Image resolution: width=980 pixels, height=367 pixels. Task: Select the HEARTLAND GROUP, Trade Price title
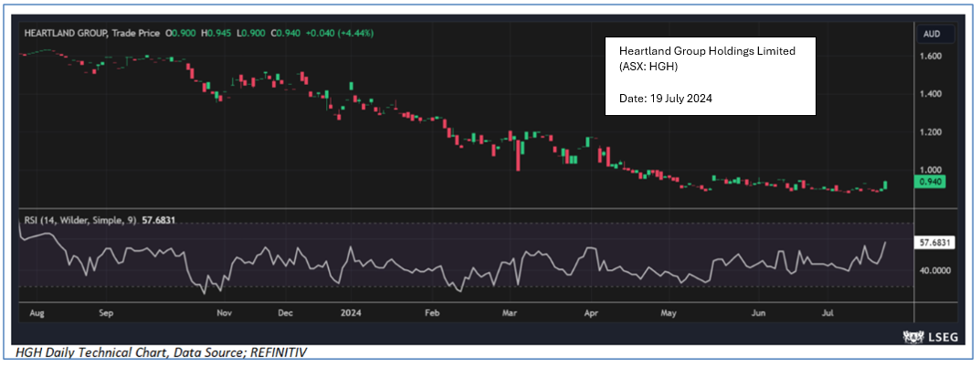(x=92, y=33)
